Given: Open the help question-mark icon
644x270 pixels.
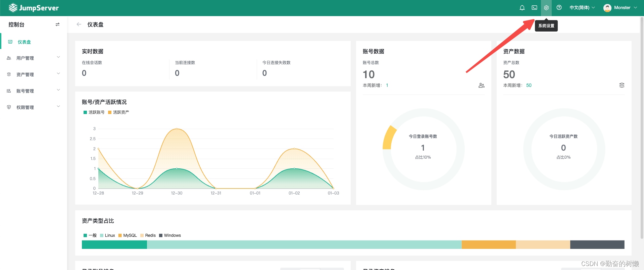Looking at the screenshot, I should (x=559, y=8).
